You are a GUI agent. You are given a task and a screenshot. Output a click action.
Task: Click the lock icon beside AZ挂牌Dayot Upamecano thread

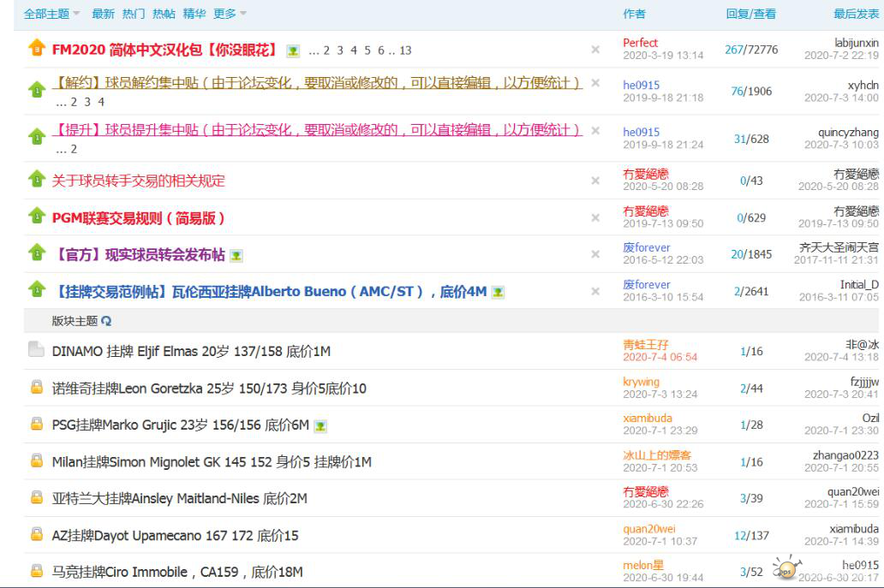pos(36,536)
